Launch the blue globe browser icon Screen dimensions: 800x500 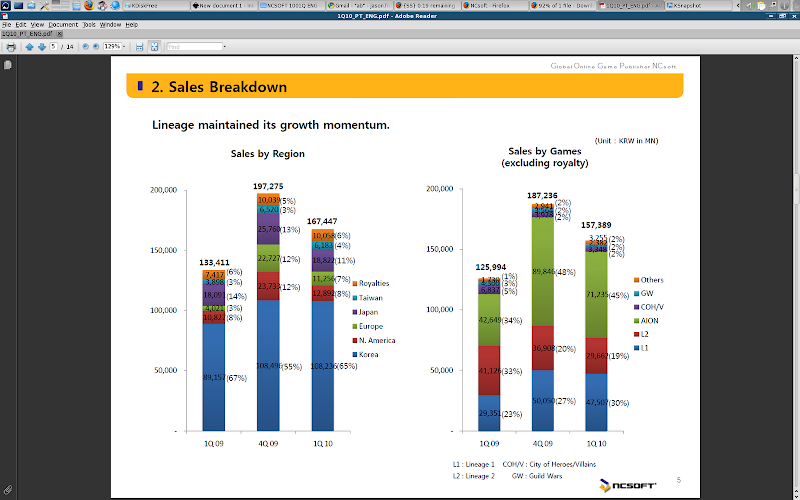pyautogui.click(x=115, y=5)
